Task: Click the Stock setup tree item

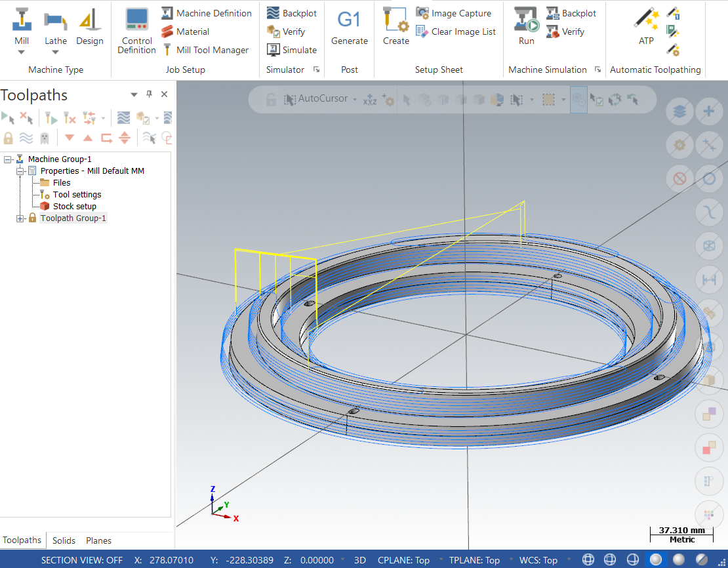Action: (x=74, y=207)
